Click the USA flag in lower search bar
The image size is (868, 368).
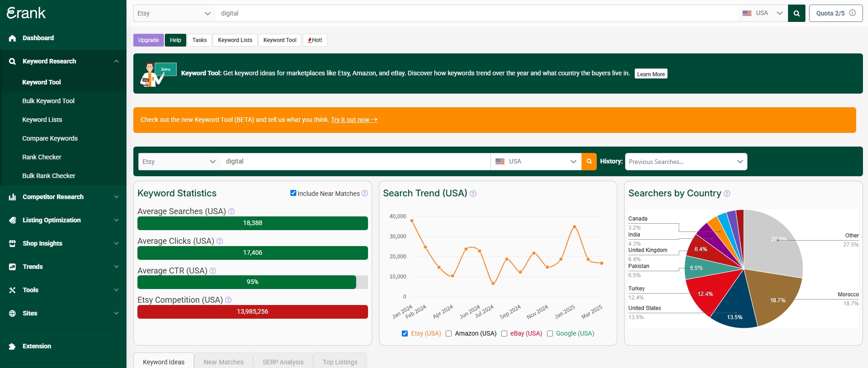pyautogui.click(x=500, y=161)
